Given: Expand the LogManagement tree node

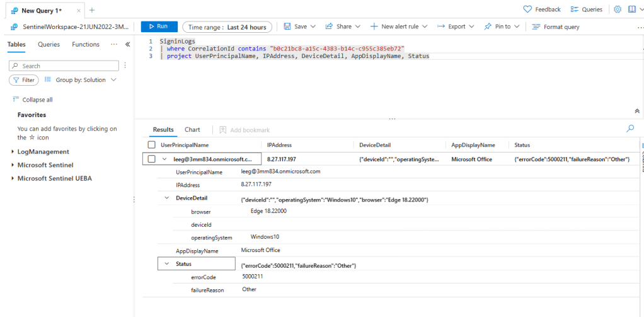Looking at the screenshot, I should (13, 152).
